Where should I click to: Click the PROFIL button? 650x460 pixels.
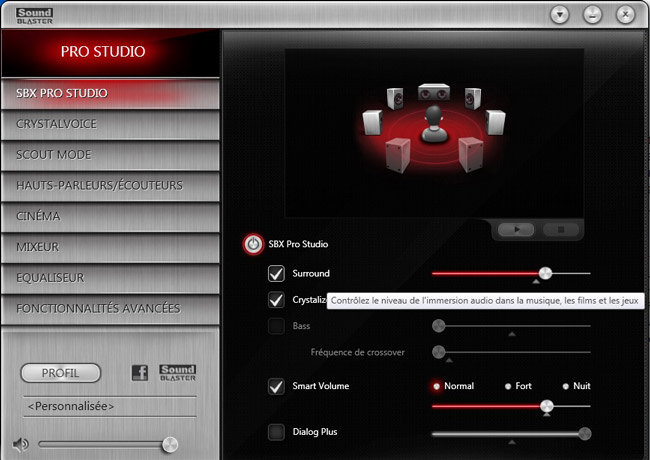click(61, 373)
